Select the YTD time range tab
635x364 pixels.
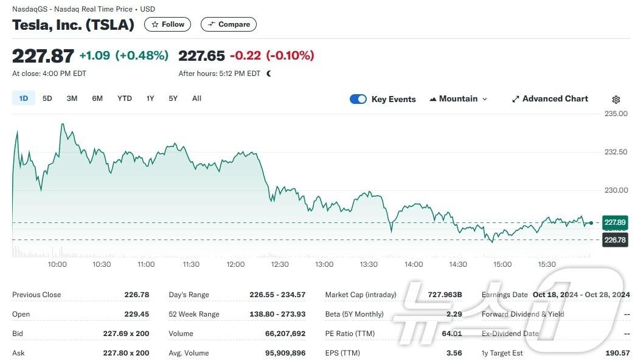pos(124,98)
